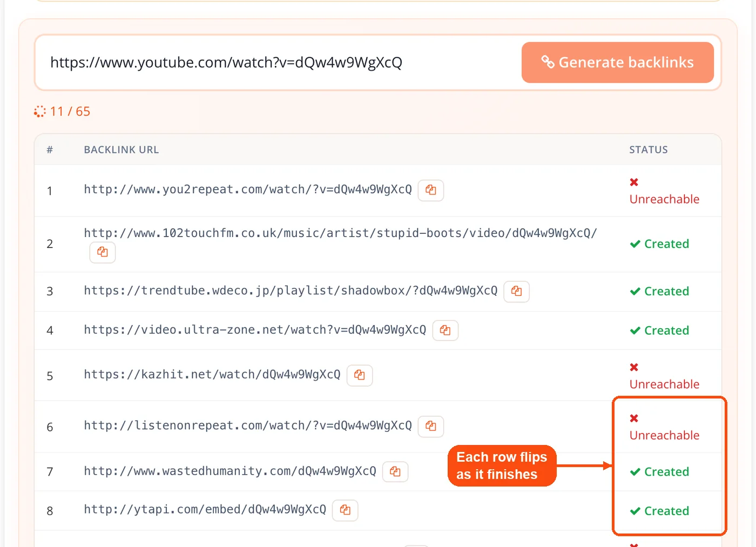This screenshot has height=547, width=756.
Task: Copy the wastedhumanity.com backlink URL
Action: 395,472
